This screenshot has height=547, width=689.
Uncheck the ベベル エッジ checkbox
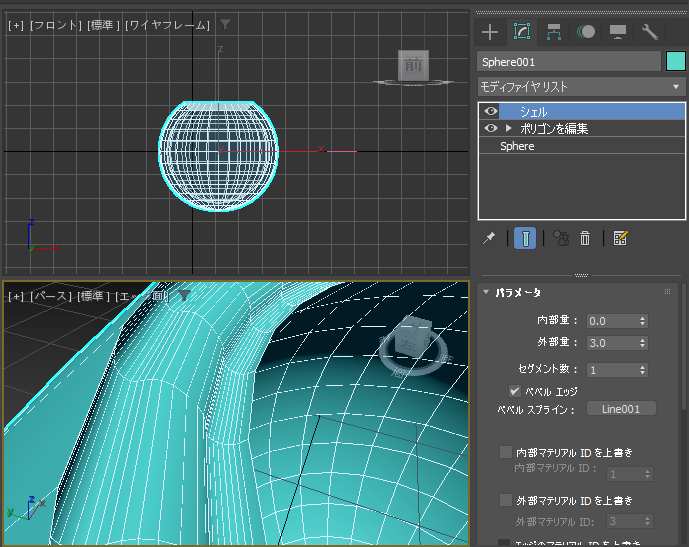515,391
